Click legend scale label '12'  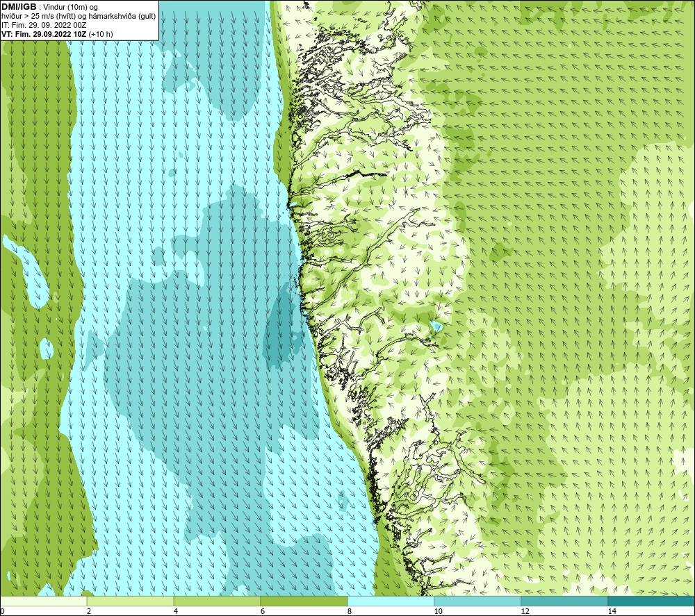[525, 611]
